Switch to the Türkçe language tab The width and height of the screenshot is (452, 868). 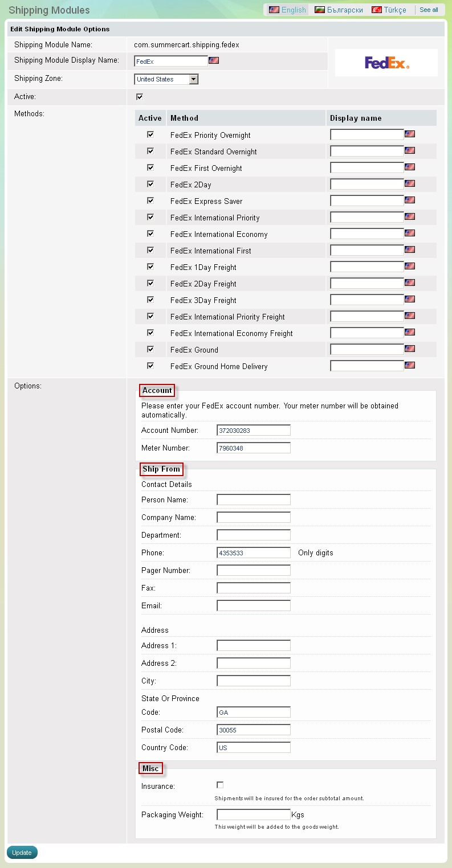point(389,10)
